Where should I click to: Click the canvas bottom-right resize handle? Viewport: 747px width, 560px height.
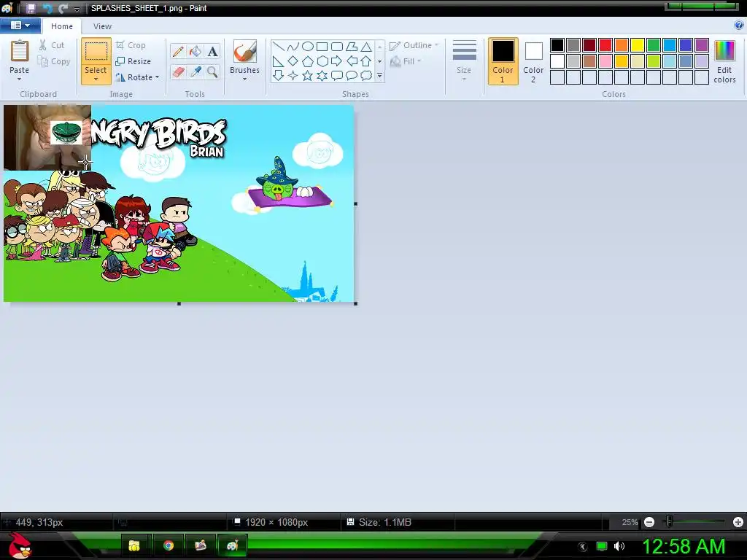point(356,303)
